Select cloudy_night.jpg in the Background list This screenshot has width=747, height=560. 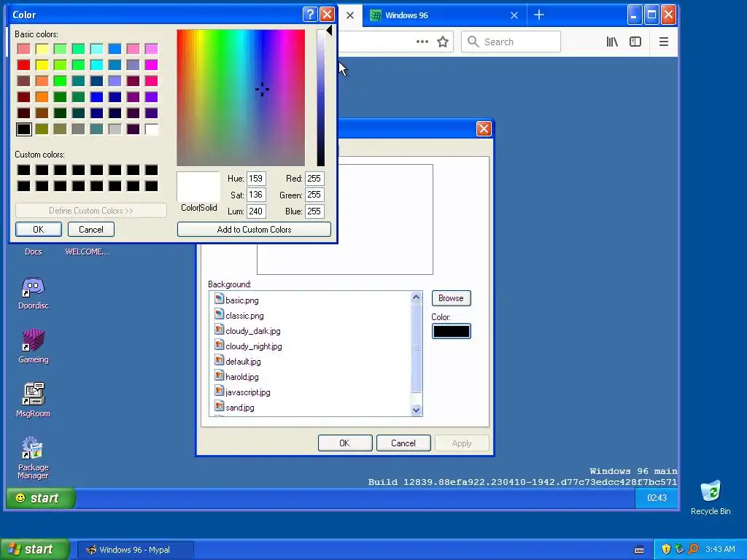click(253, 346)
